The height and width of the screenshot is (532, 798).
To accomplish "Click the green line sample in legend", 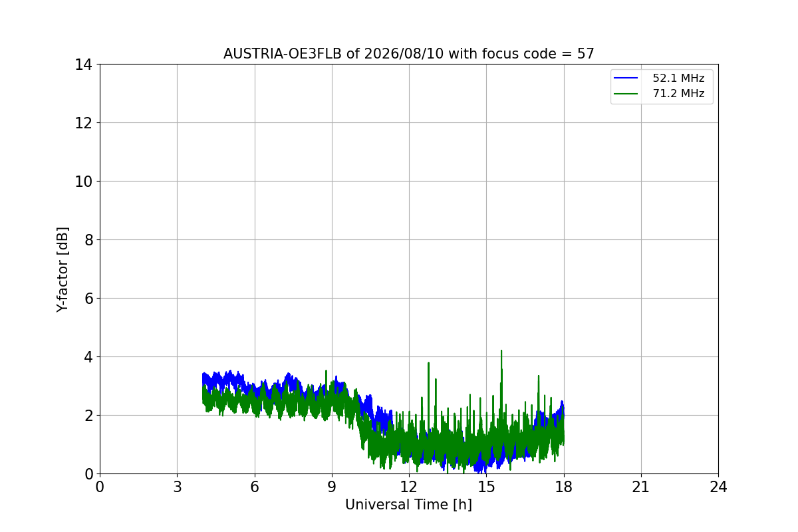I will [626, 94].
